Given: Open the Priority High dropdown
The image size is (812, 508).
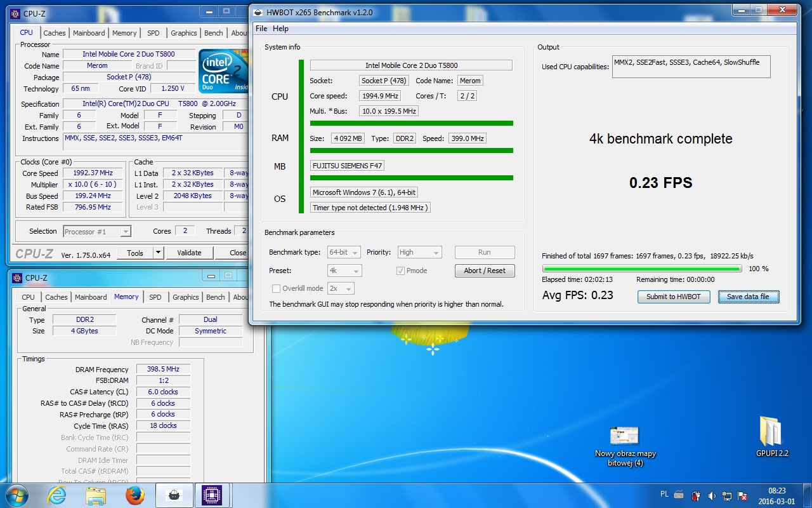Looking at the screenshot, I should point(419,252).
